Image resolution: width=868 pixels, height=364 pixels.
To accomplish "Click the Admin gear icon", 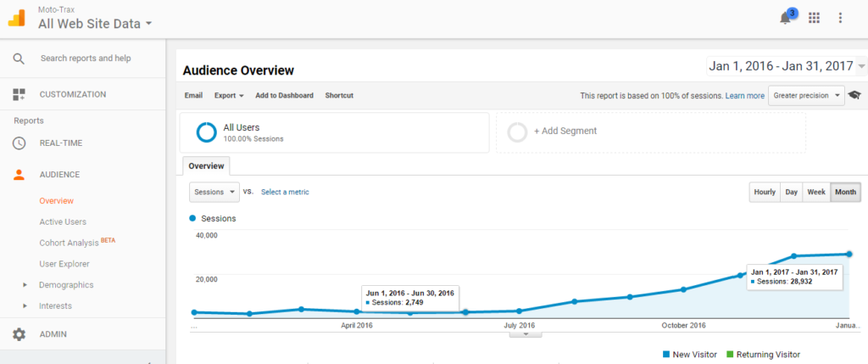I will point(19,334).
